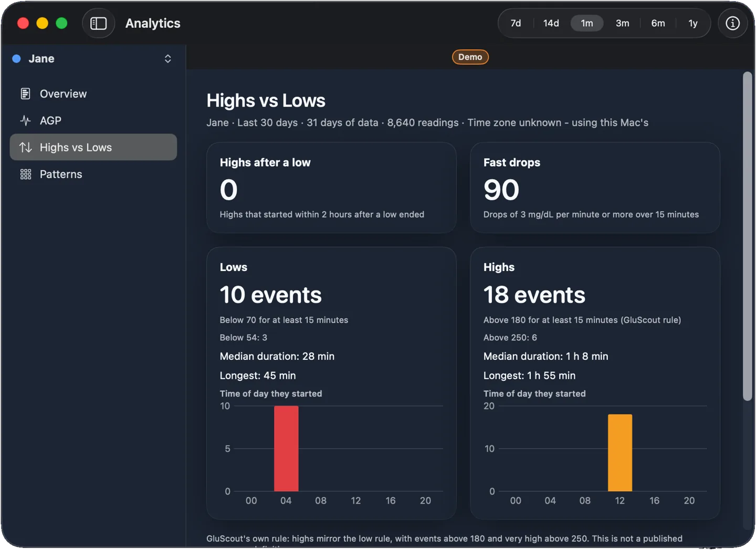Click the 'Fast drops' card title
The height and width of the screenshot is (550, 756).
[511, 162]
